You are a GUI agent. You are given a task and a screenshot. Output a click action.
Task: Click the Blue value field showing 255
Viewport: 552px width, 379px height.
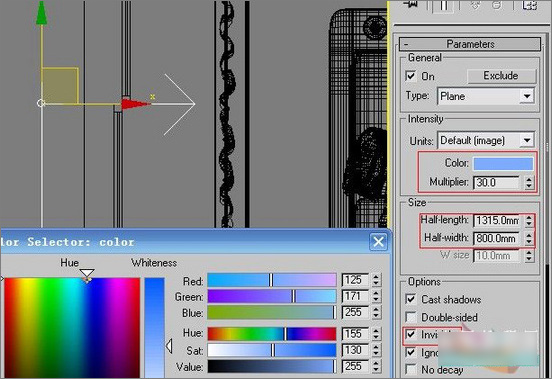click(355, 312)
